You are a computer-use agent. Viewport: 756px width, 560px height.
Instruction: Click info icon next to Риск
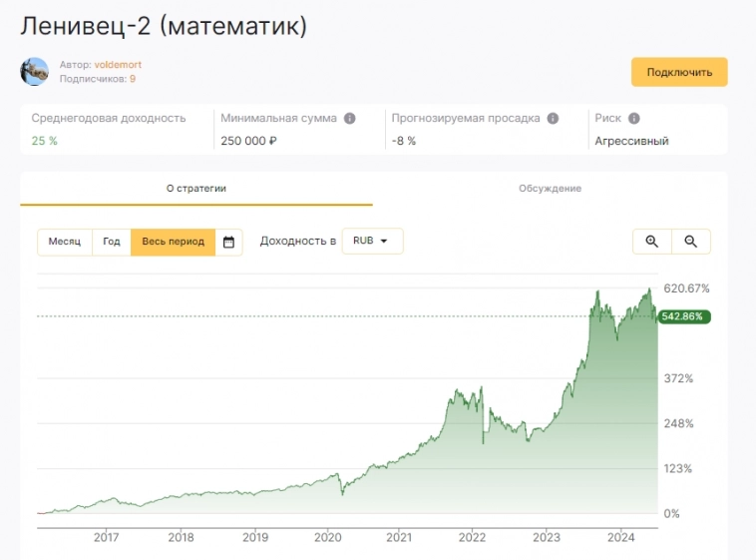click(634, 118)
